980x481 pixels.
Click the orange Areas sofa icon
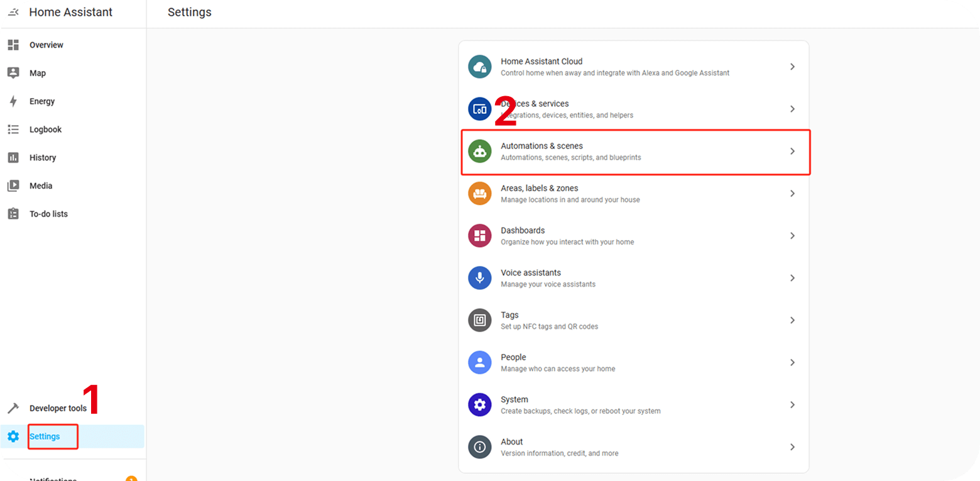pos(480,193)
